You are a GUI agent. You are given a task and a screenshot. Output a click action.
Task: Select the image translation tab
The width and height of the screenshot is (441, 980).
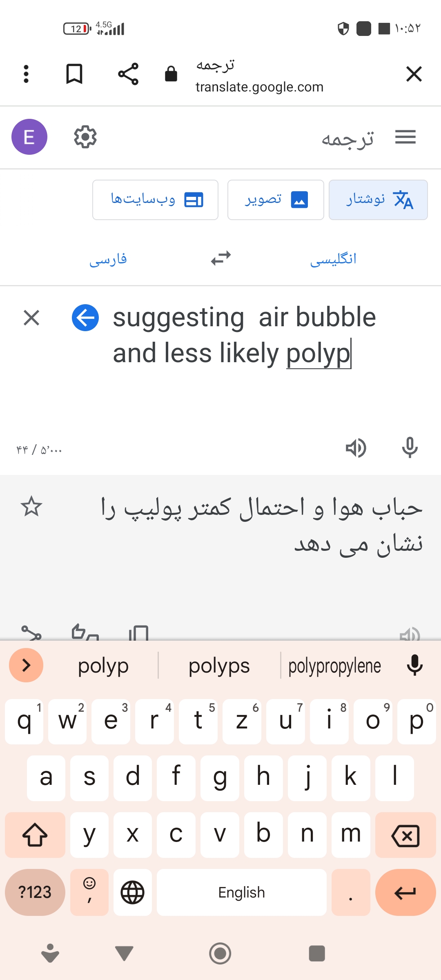point(276,200)
